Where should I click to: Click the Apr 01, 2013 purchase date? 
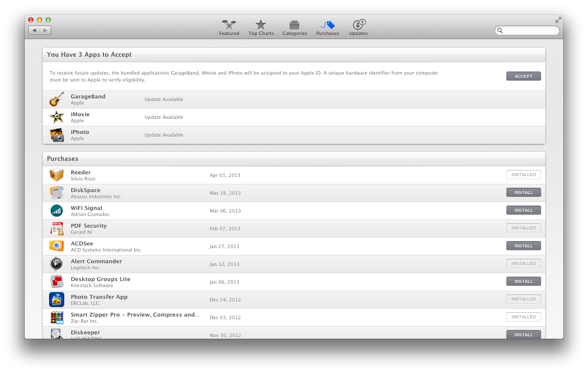(225, 175)
